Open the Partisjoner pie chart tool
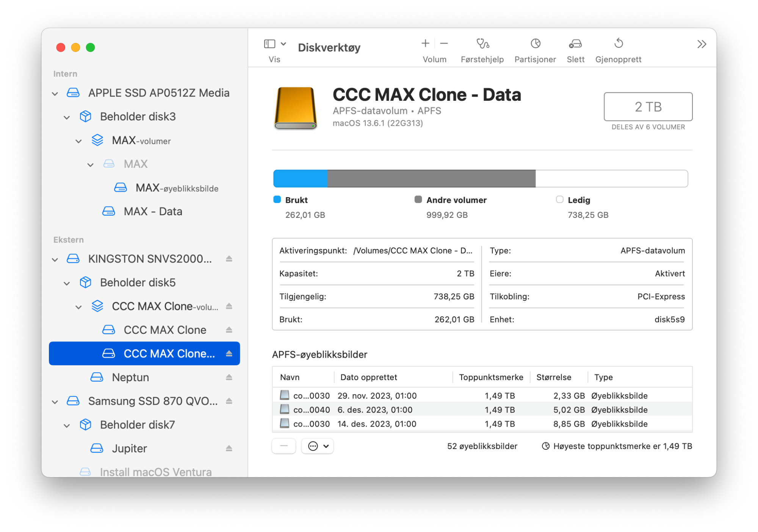This screenshot has width=758, height=532. (x=535, y=44)
